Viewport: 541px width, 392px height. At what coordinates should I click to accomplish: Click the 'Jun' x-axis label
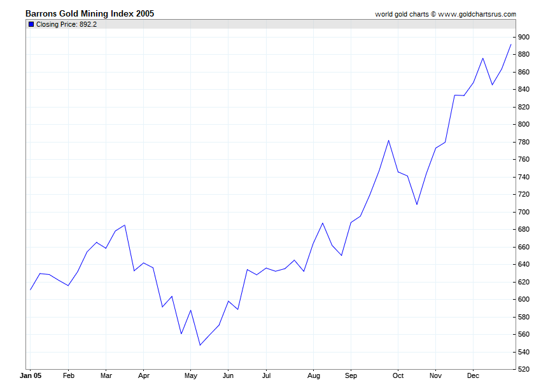(228, 375)
